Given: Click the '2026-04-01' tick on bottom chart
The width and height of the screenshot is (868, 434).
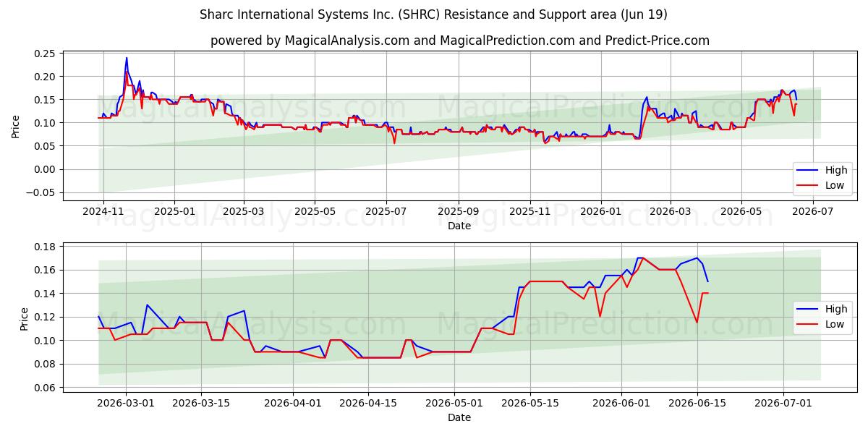Looking at the screenshot, I should pyautogui.click(x=293, y=404).
